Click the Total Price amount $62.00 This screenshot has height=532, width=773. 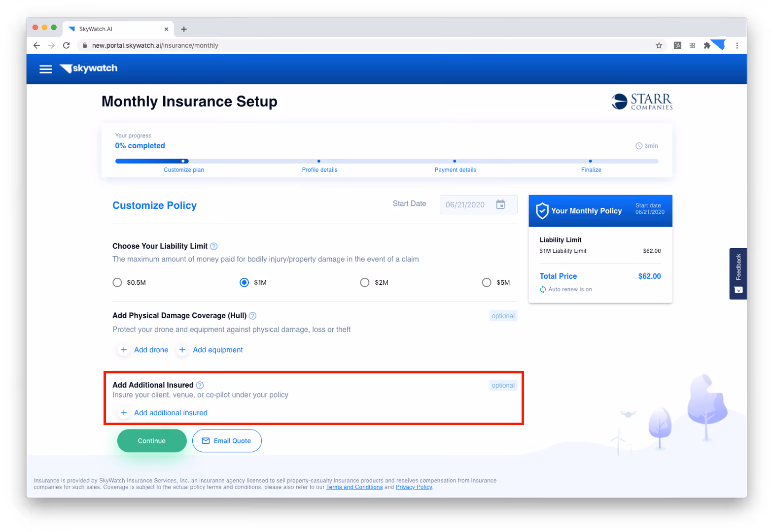pos(649,276)
